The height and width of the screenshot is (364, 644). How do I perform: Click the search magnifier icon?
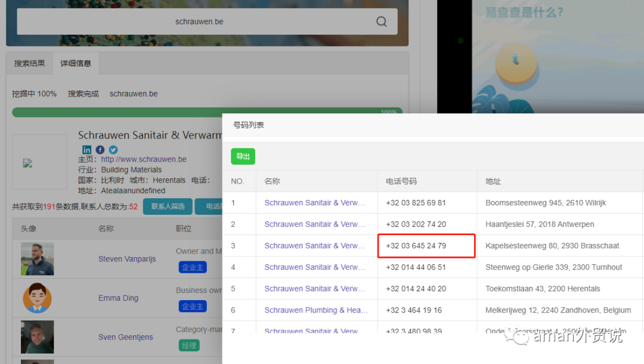click(382, 21)
